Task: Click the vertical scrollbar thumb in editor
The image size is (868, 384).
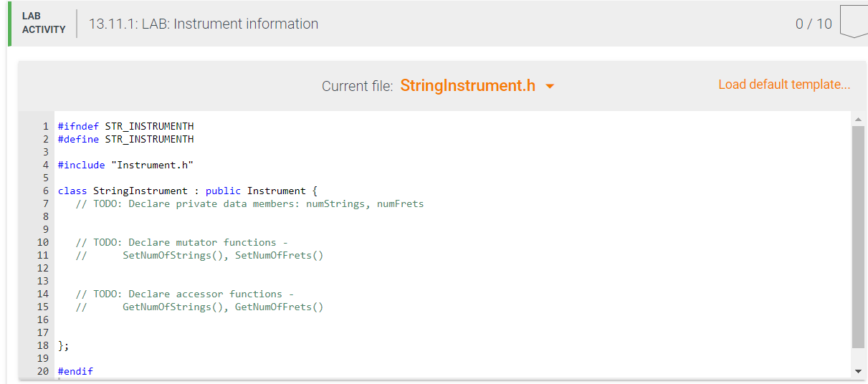Action: (x=858, y=236)
